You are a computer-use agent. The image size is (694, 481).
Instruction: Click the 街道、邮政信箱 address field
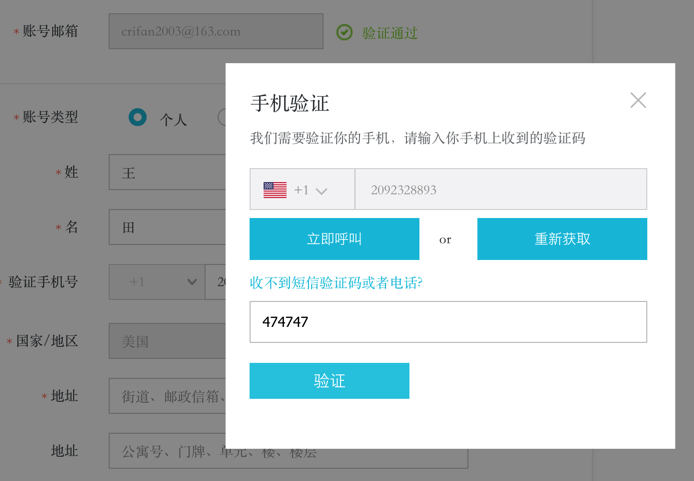coord(168,396)
